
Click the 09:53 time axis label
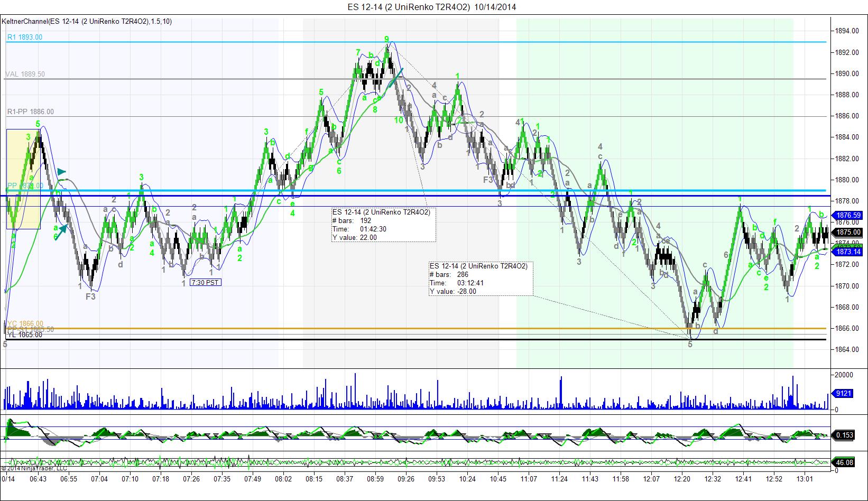(437, 479)
